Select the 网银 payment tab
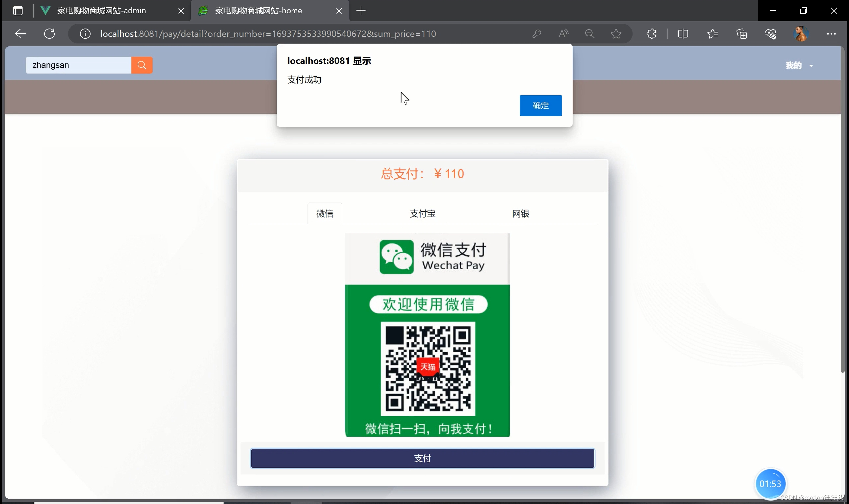 [x=520, y=214]
